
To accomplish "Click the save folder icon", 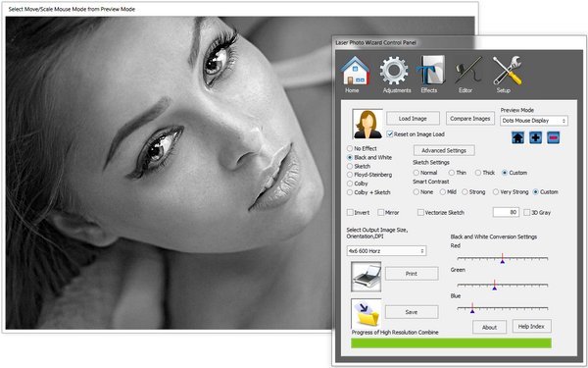I will (366, 314).
